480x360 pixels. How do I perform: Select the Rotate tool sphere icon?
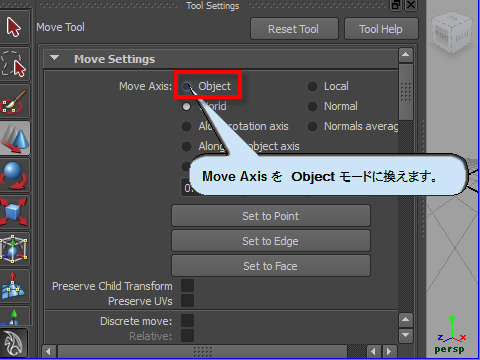(14, 175)
